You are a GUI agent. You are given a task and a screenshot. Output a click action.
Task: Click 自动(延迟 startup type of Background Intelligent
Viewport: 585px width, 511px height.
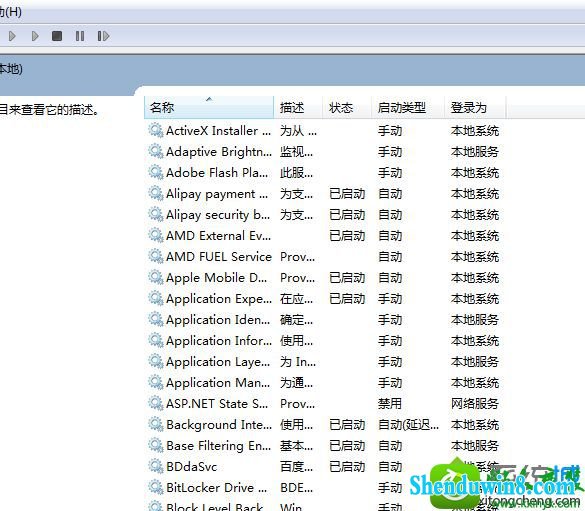tap(408, 424)
